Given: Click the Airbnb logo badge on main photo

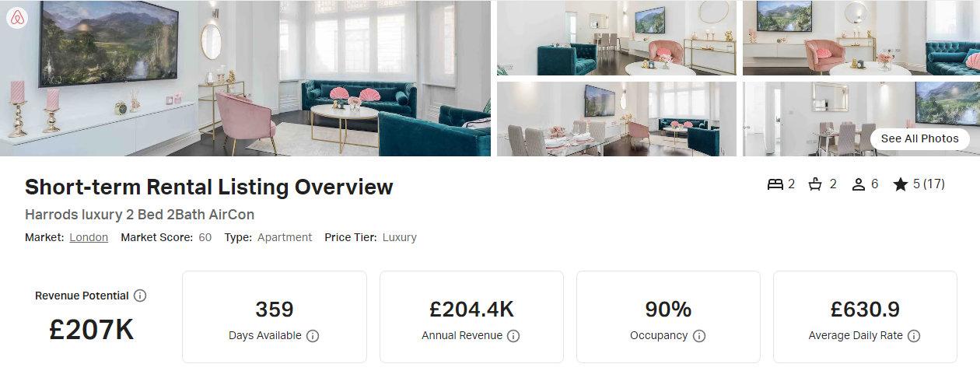Looking at the screenshot, I should [x=17, y=17].
